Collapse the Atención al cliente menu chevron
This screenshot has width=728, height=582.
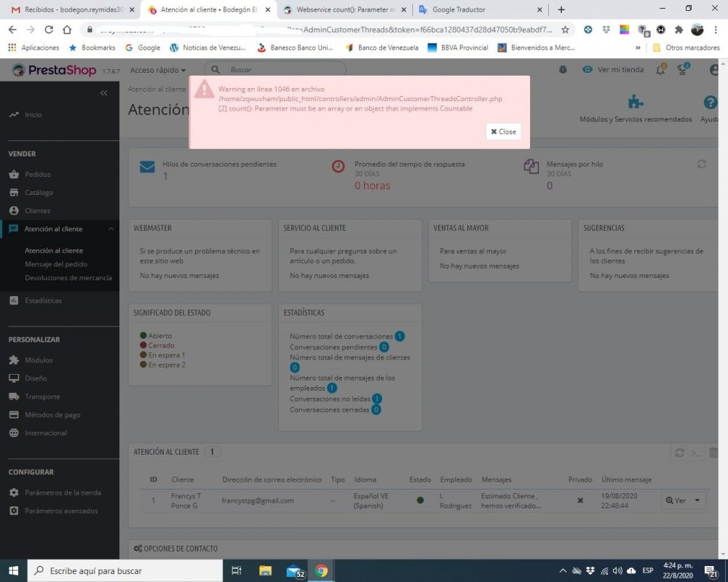(111, 228)
